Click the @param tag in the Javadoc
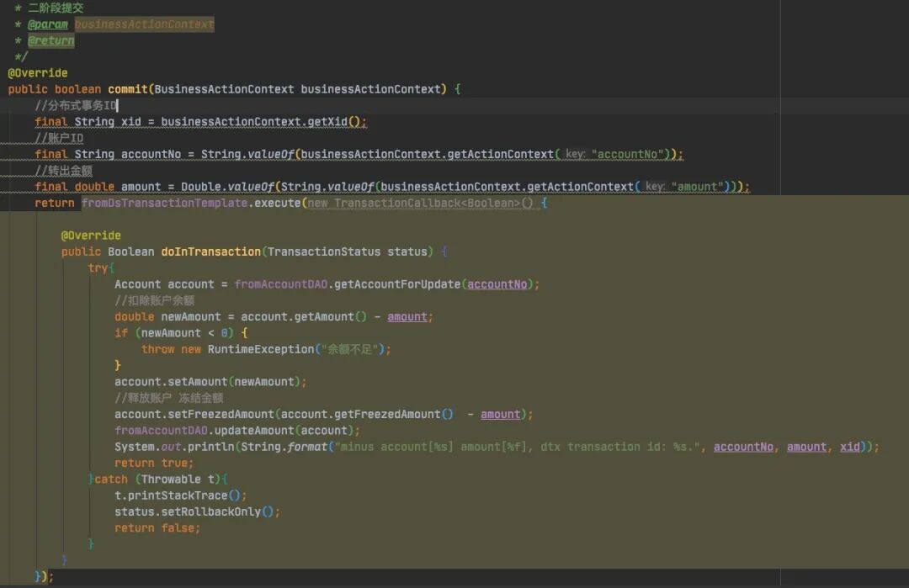This screenshot has width=909, height=588. [48, 24]
